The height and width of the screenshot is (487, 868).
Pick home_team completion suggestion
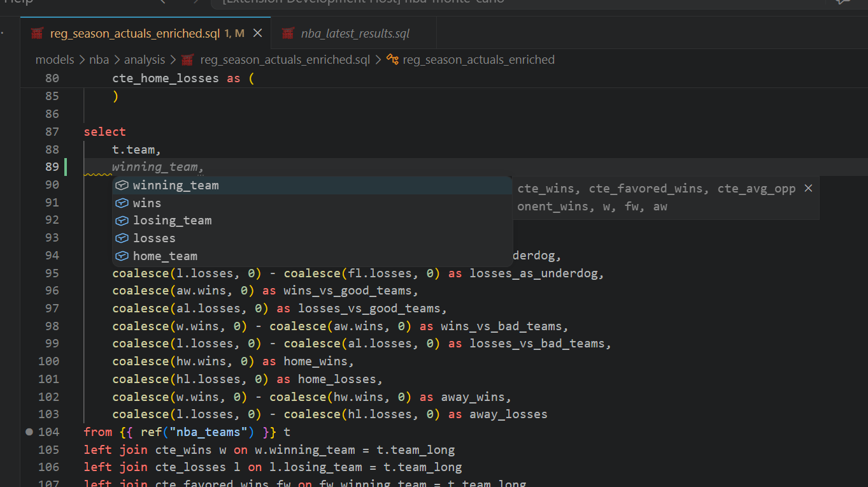312,256
